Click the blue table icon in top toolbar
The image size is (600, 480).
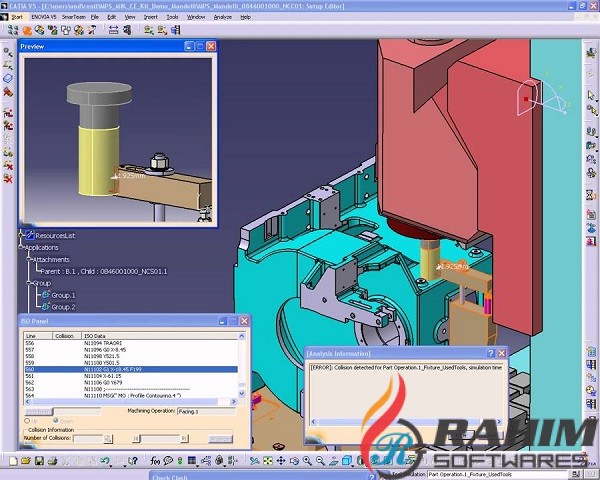click(x=176, y=30)
